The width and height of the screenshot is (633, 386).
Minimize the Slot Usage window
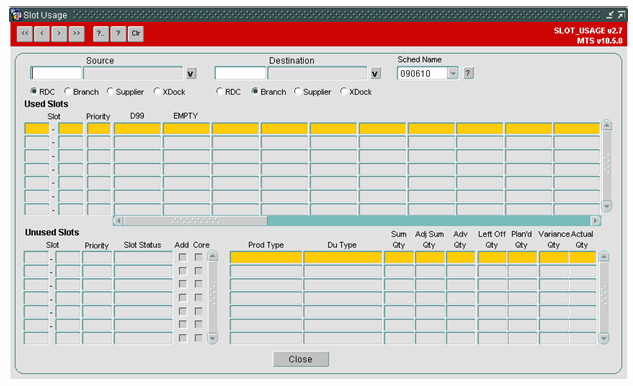[610, 15]
